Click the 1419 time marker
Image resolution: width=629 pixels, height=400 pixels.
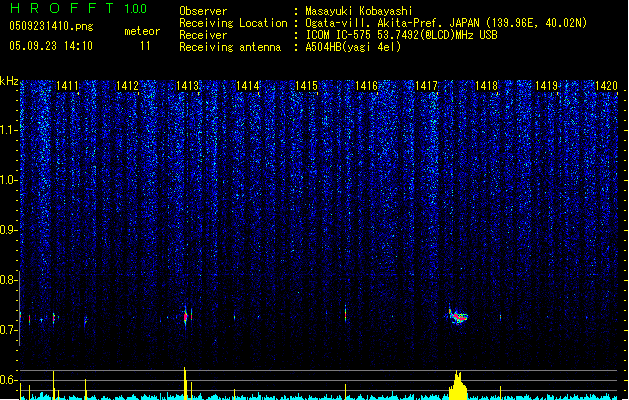coord(546,86)
